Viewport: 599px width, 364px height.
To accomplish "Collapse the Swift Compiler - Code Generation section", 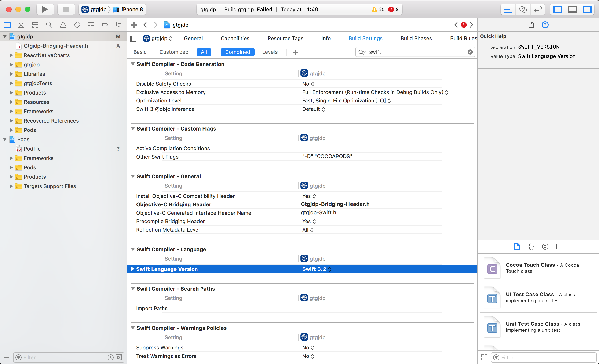I will pyautogui.click(x=133, y=64).
